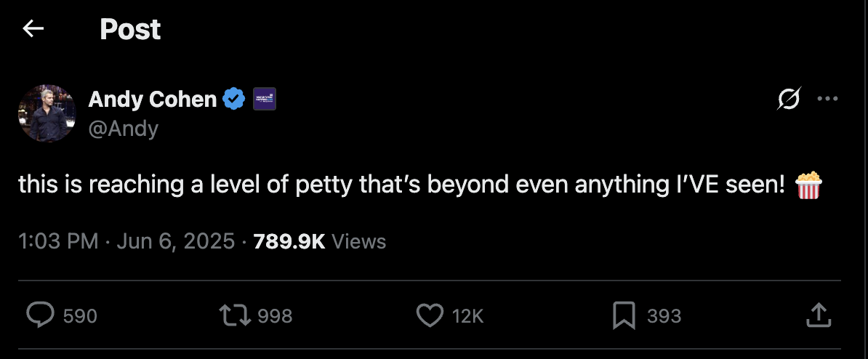The width and height of the screenshot is (868, 359).
Task: Click the Andy Cohen display name
Action: [x=153, y=99]
